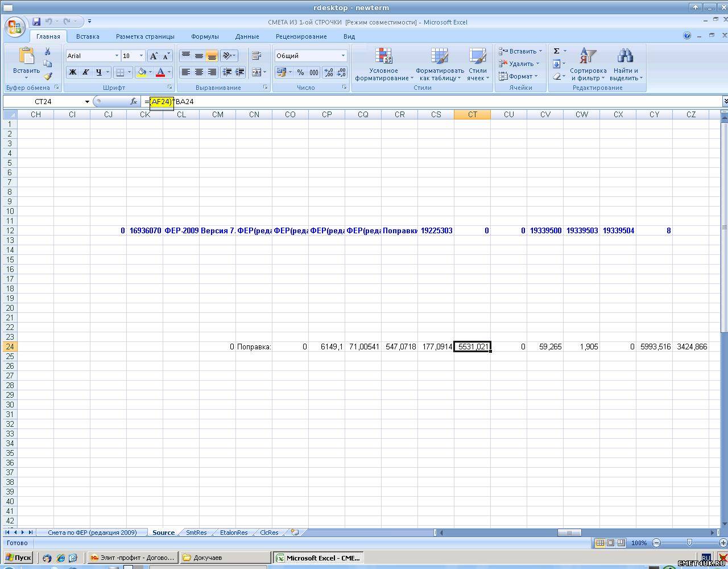Click the zoom slider in status bar
Viewport: 728px width, 569px height.
pyautogui.click(x=689, y=543)
